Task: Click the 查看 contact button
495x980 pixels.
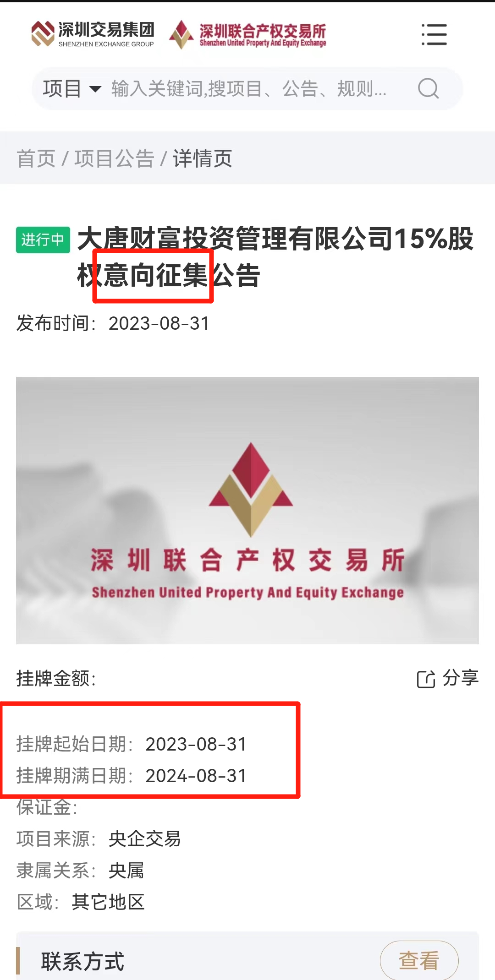Action: tap(419, 960)
